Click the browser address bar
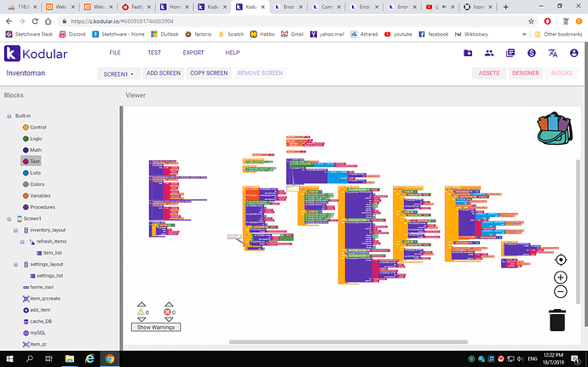This screenshot has height=367, width=588. pos(292,21)
